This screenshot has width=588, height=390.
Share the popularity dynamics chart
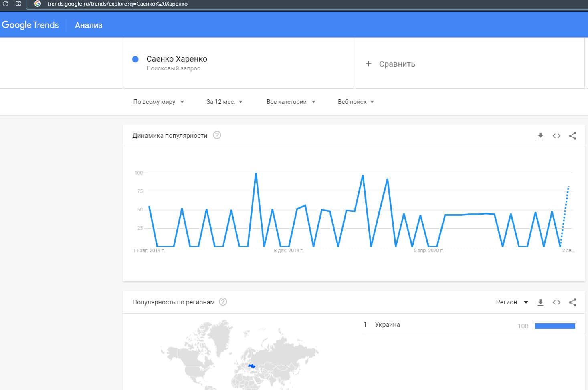572,136
